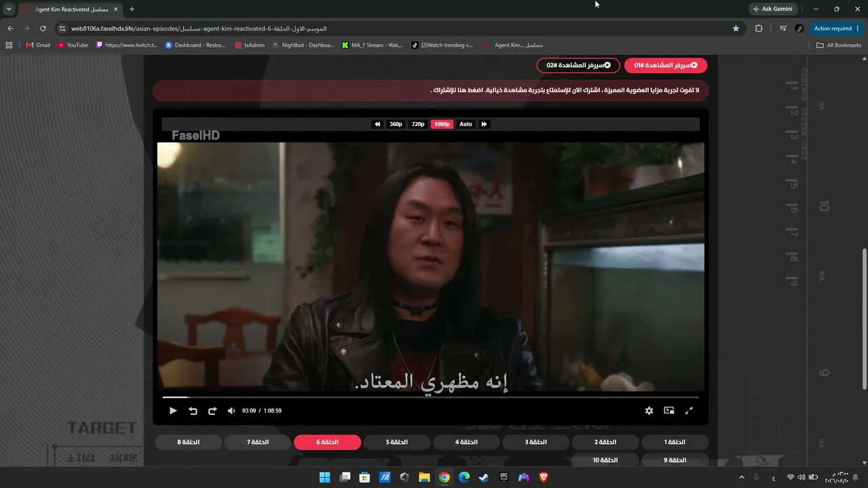Viewport: 868px width, 488px height.
Task: Go to episode 8 (الحلقة 8)
Action: click(x=189, y=442)
